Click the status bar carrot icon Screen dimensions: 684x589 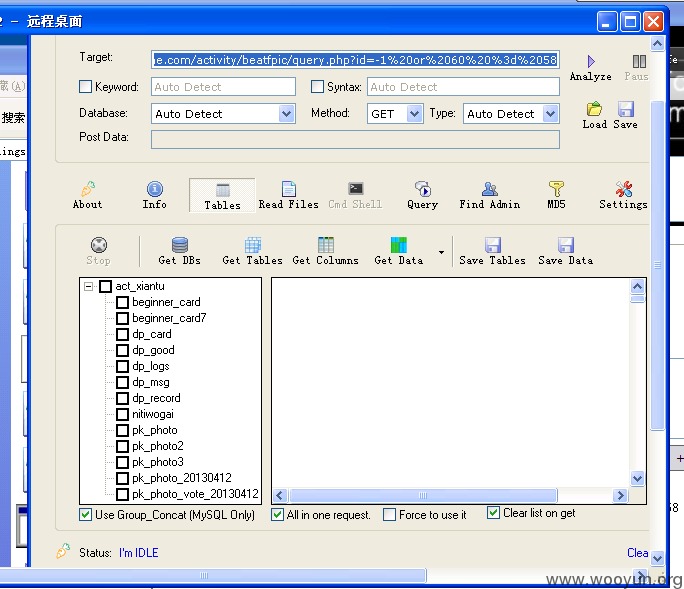tap(63, 551)
